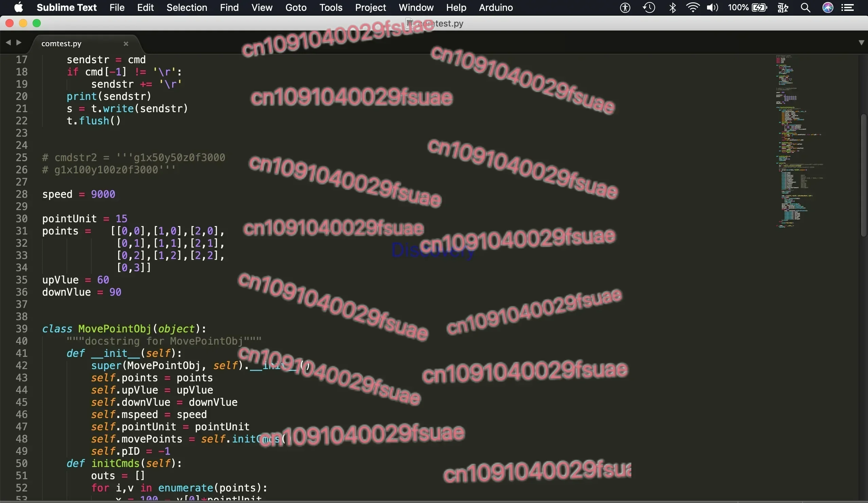The image size is (868, 503).
Task: Click on 'downVlue = 90' line
Action: coord(82,292)
